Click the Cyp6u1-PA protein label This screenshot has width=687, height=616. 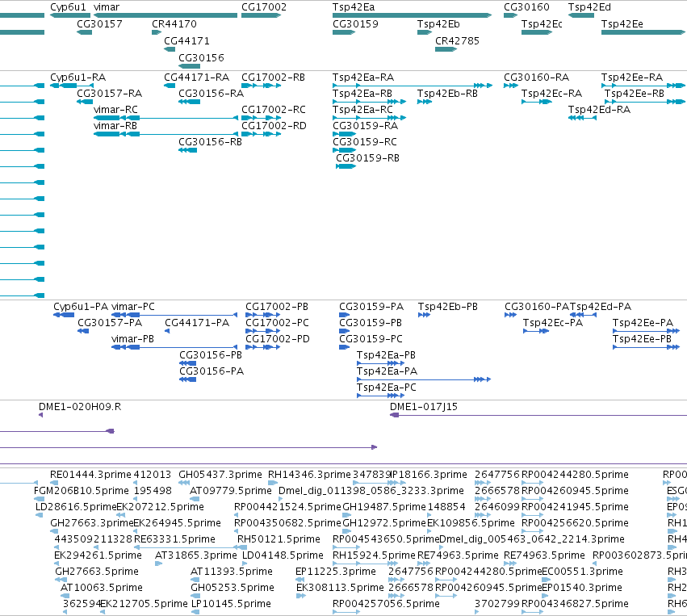click(x=81, y=307)
